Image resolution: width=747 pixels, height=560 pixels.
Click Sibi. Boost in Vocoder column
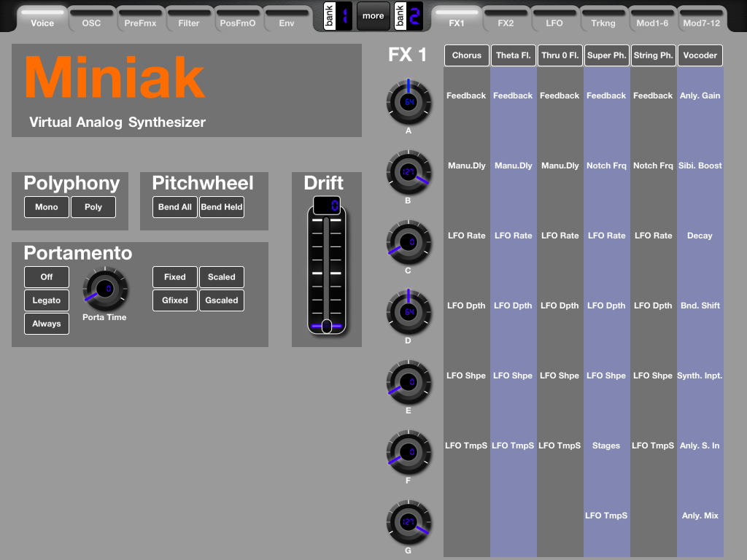[x=700, y=166]
